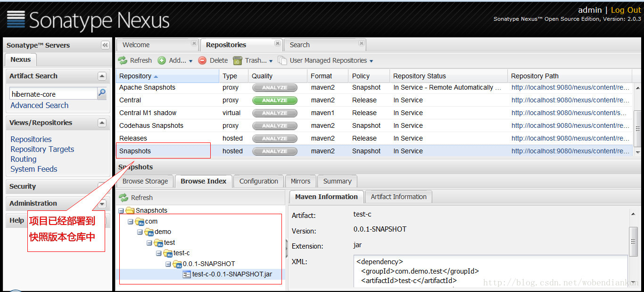Select the Maven Information tab

[326, 197]
